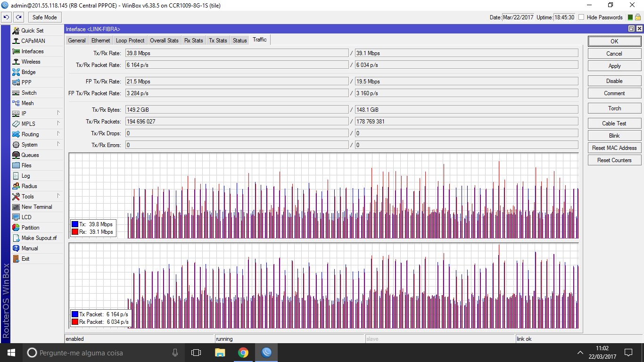Select the Bridge icon in sidebar
The image size is (644, 362).
[16, 72]
